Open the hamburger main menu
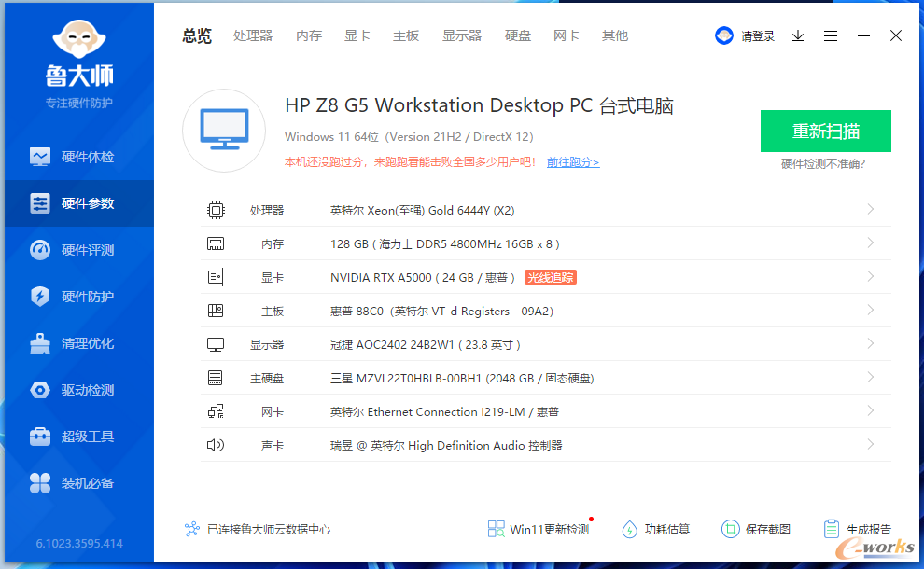 [x=831, y=36]
